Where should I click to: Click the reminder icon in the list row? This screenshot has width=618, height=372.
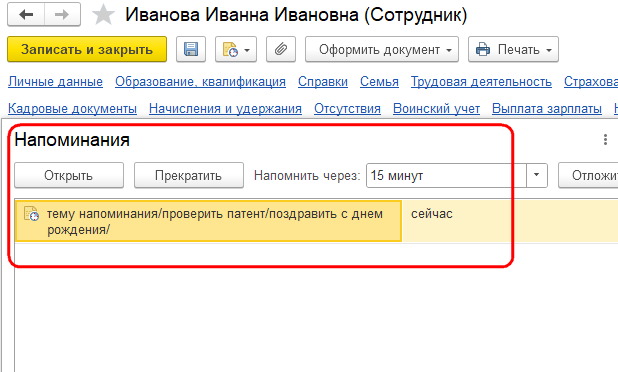[x=32, y=213]
